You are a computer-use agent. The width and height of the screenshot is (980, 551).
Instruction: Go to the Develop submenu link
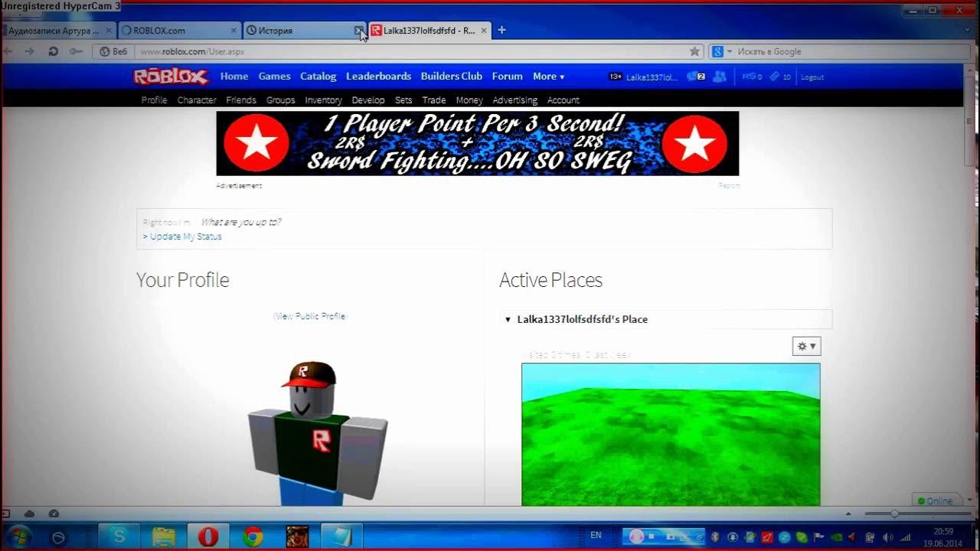pyautogui.click(x=368, y=100)
